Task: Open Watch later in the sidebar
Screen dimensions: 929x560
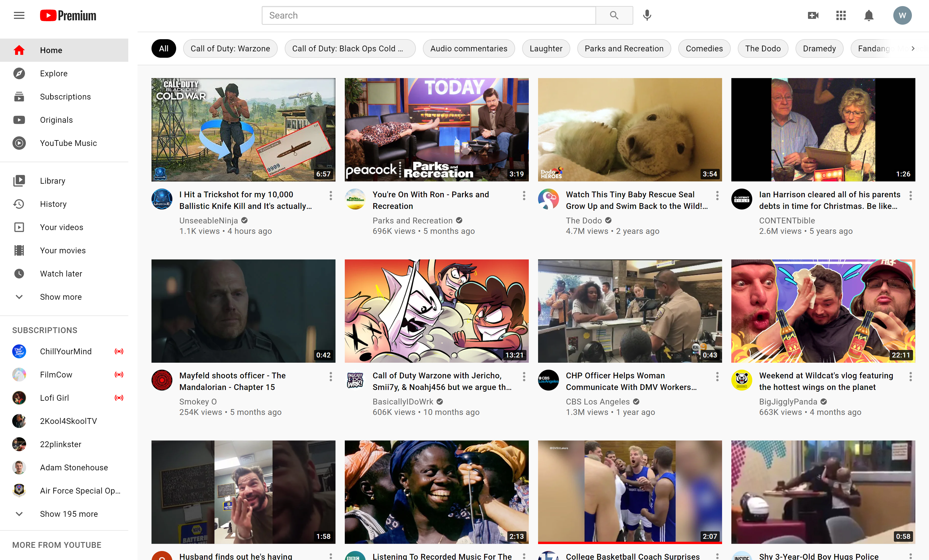Action: click(61, 274)
